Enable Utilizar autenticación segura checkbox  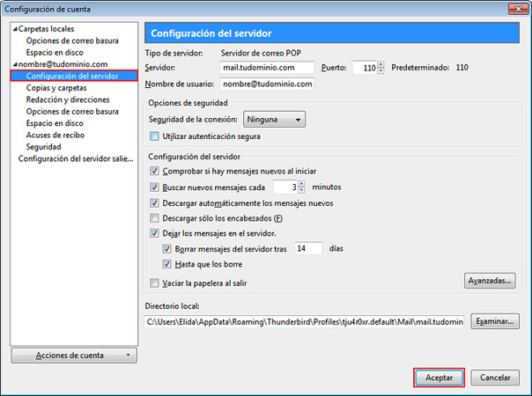[154, 136]
